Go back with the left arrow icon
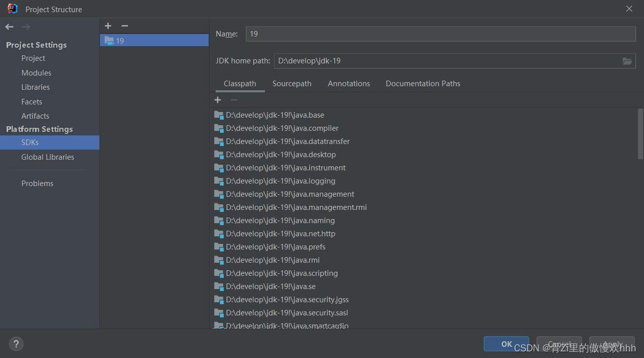The height and width of the screenshot is (358, 644). click(10, 27)
